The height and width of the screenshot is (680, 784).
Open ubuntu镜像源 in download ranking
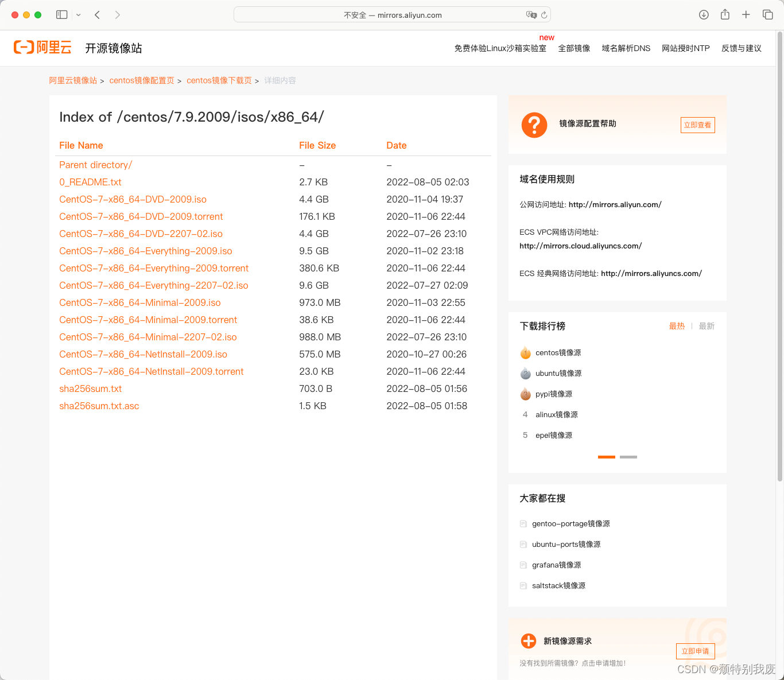pos(558,373)
